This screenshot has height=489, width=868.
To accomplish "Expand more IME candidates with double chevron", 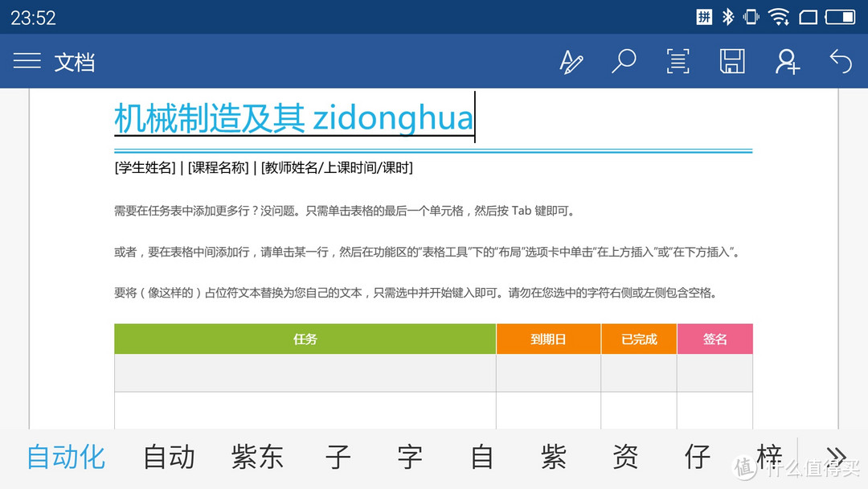I will click(836, 456).
